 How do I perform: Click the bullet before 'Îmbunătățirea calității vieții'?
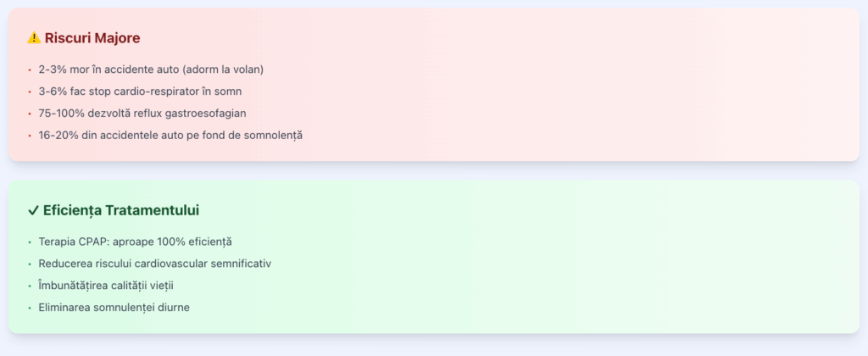[29, 286]
